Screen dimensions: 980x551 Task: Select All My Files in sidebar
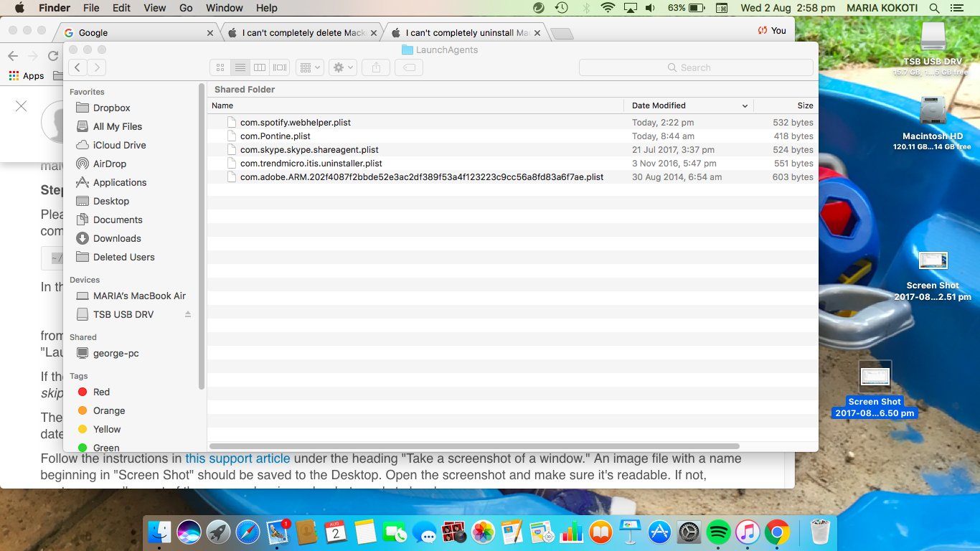pyautogui.click(x=118, y=126)
